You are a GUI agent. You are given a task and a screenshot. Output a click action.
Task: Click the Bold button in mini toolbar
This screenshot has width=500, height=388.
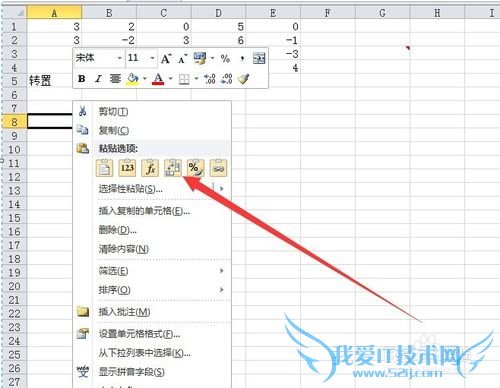coord(82,79)
